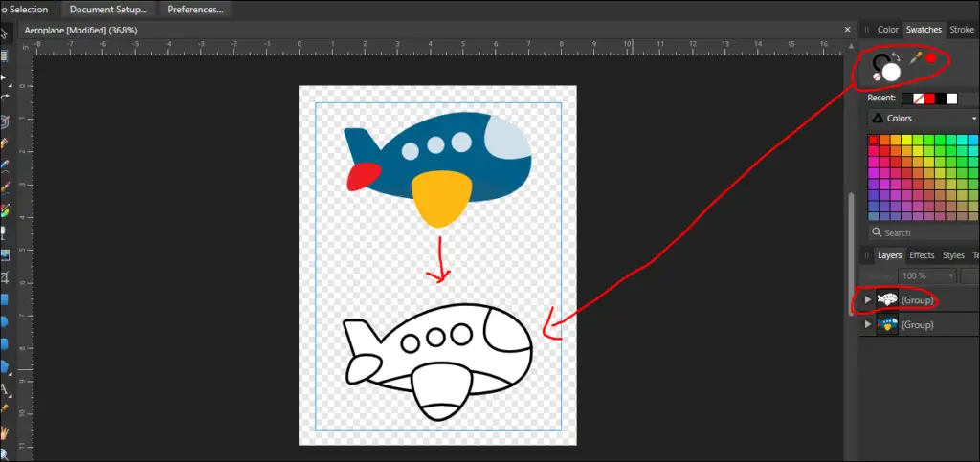Expand the top white aeroplane Group layer
This screenshot has width=980, height=462.
pos(867,300)
